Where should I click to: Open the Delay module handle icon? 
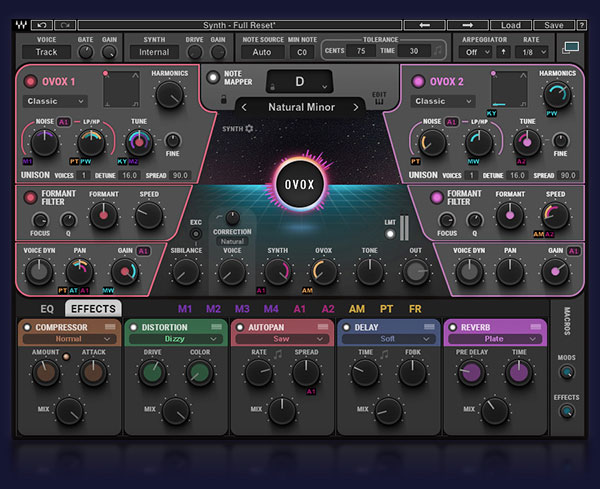point(429,326)
